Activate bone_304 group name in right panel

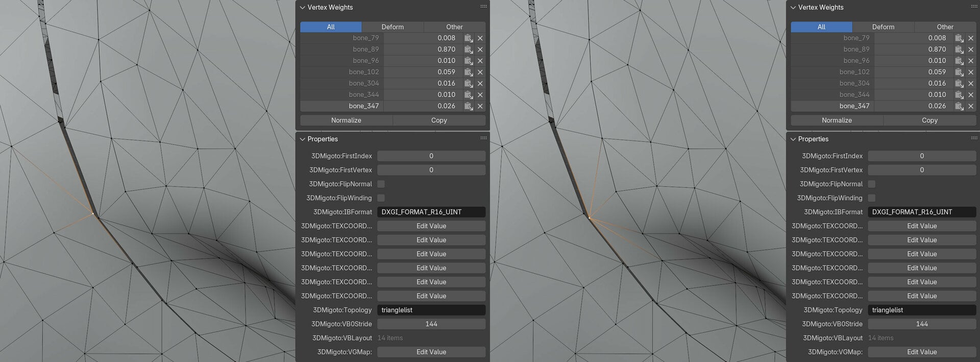[832, 83]
